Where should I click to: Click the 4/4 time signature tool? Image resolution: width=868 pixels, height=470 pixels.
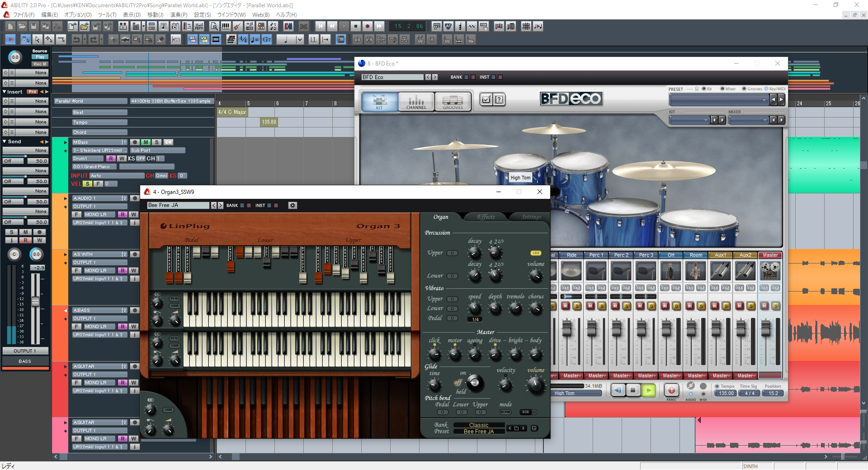pyautogui.click(x=243, y=40)
